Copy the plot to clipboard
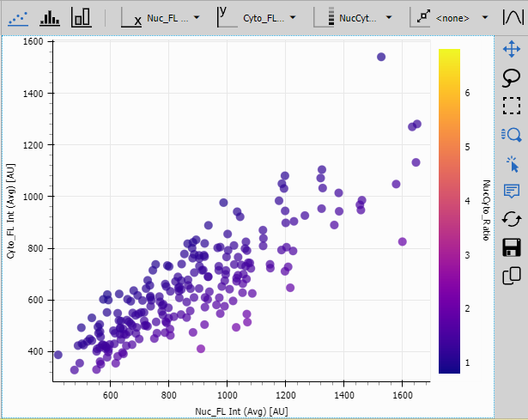The image size is (528, 420). pos(512,277)
